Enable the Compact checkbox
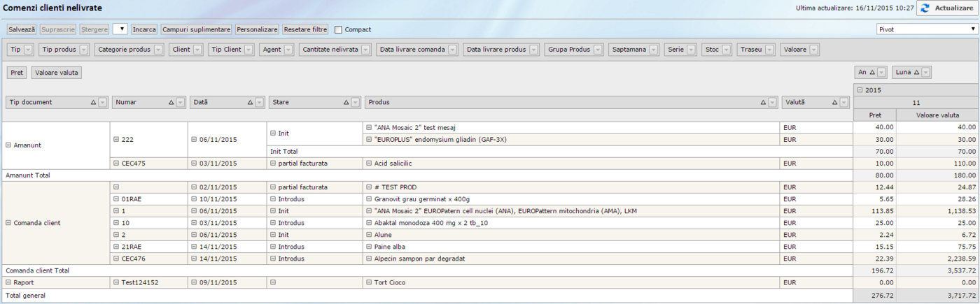 point(339,30)
